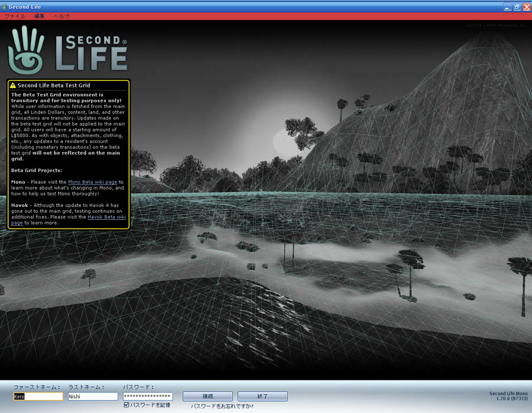The width and height of the screenshot is (532, 413).
Task: Click the password input field
Action: [x=148, y=396]
